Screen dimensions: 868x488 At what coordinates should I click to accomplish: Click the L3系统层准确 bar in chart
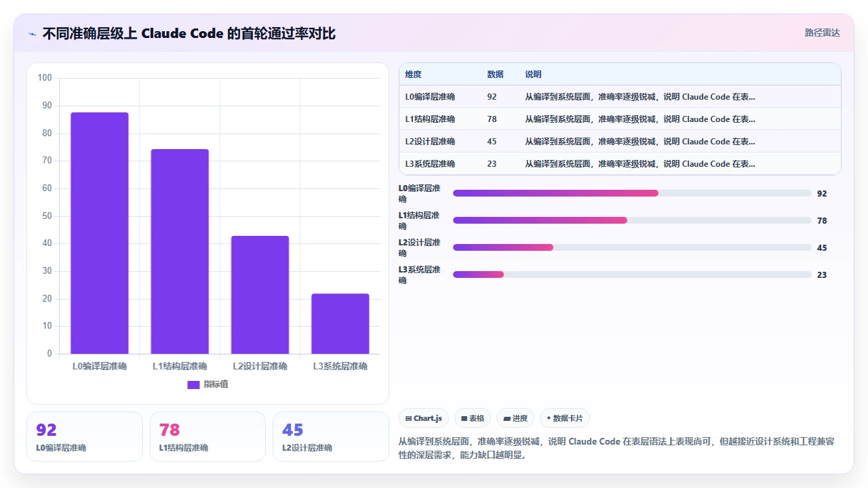[x=340, y=324]
